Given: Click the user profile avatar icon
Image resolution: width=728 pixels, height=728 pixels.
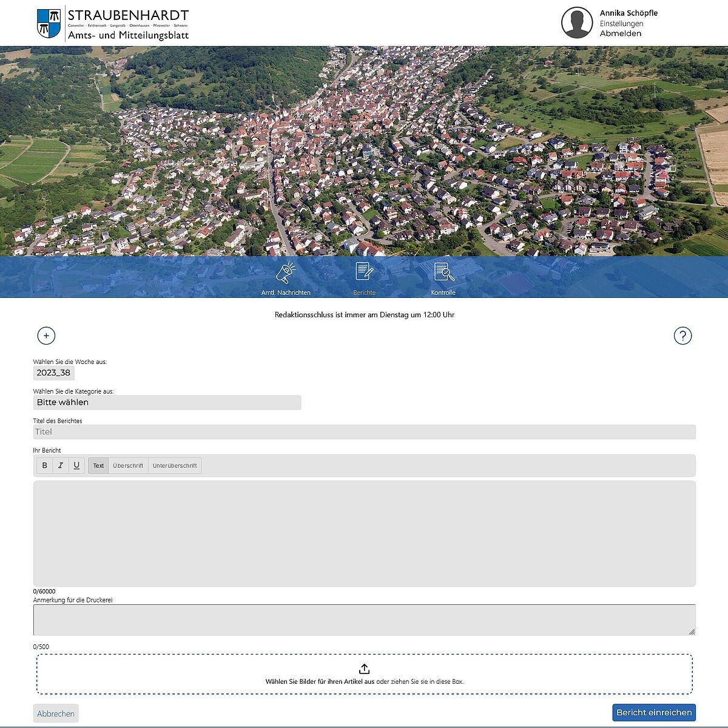Looking at the screenshot, I should click(x=576, y=23).
